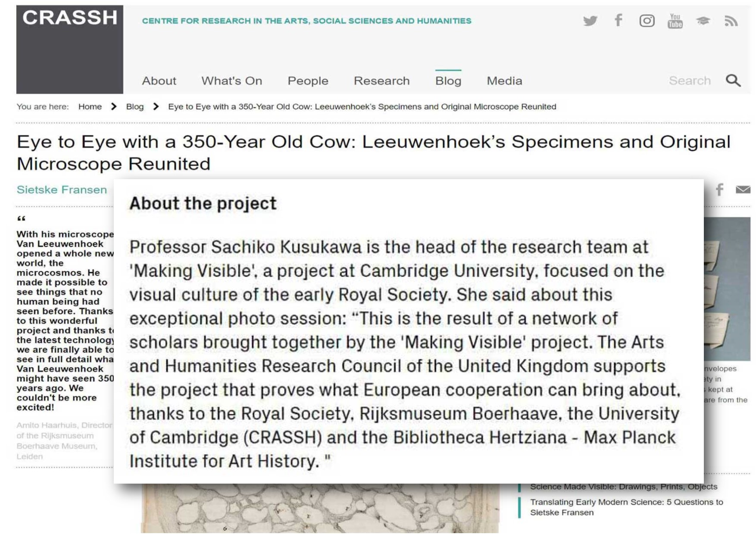
Task: Open the CRASSH Twitter page icon
Action: point(590,21)
